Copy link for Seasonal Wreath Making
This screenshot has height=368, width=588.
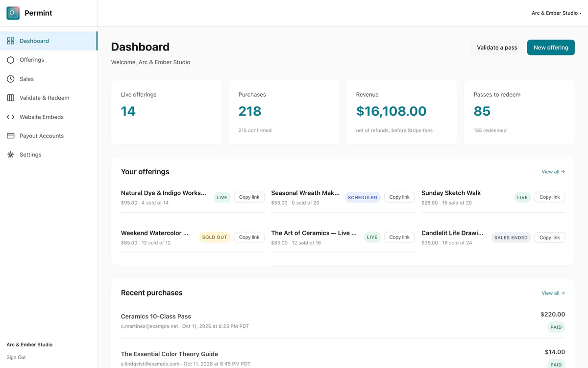point(399,197)
